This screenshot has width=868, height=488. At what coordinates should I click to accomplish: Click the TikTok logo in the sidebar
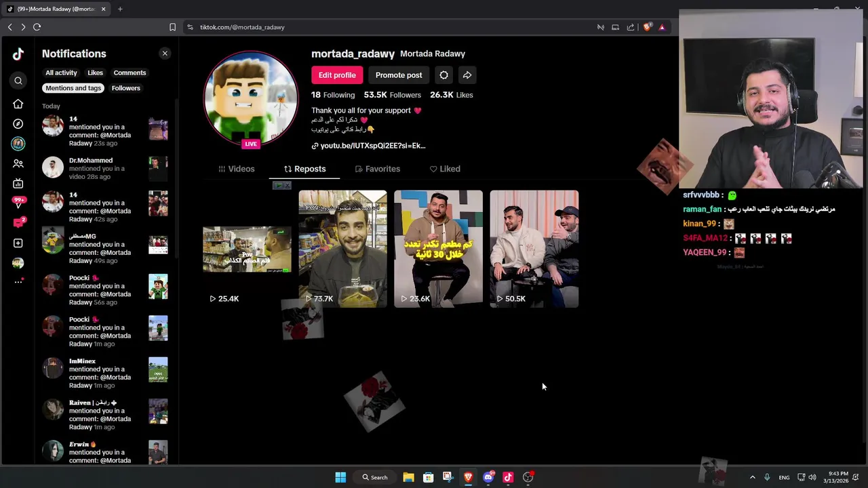tap(18, 54)
